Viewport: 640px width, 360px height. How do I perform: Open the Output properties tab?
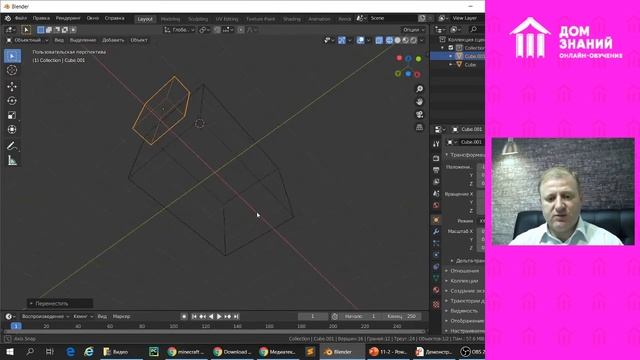436,170
